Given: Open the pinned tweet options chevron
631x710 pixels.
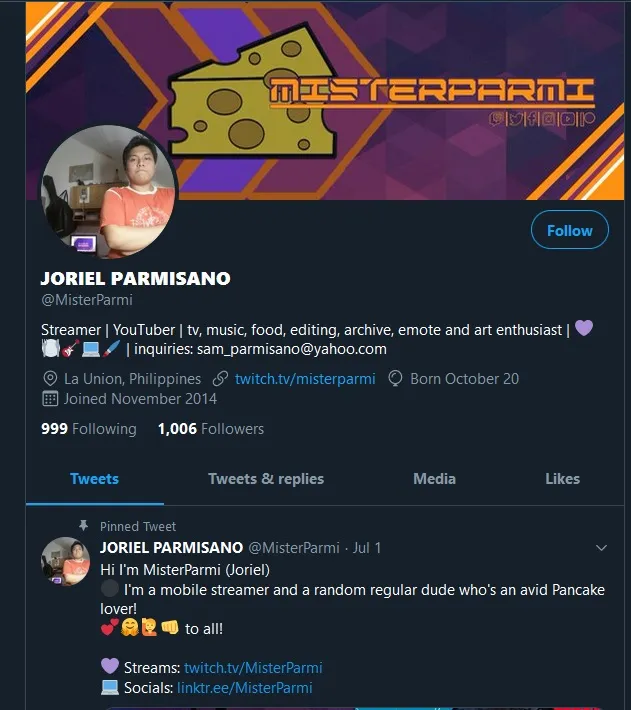Looking at the screenshot, I should click(x=601, y=548).
